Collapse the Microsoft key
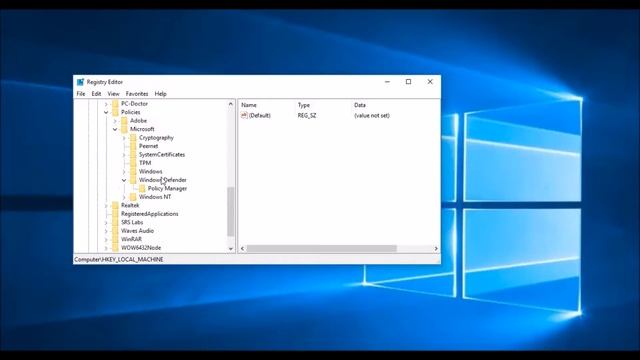The image size is (640, 360). [x=115, y=129]
